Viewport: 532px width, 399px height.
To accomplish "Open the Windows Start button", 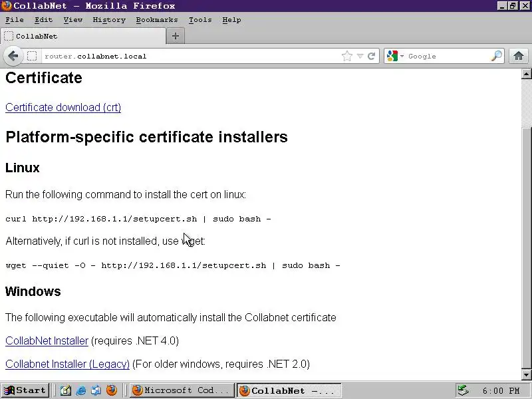I will [x=25, y=390].
